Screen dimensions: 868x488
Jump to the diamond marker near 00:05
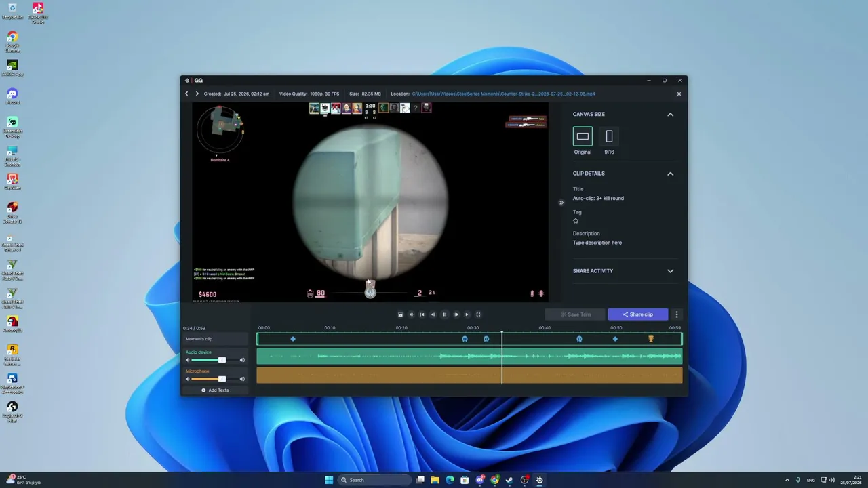tap(293, 339)
